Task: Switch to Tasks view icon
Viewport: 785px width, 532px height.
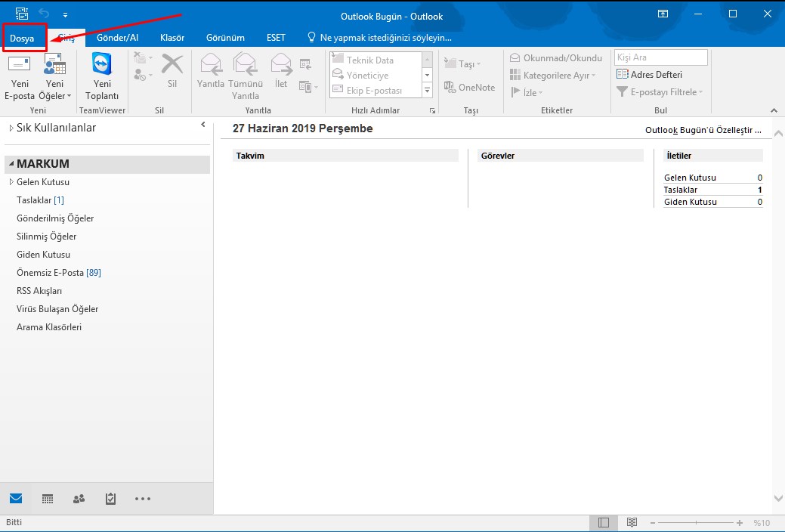Action: [110, 499]
